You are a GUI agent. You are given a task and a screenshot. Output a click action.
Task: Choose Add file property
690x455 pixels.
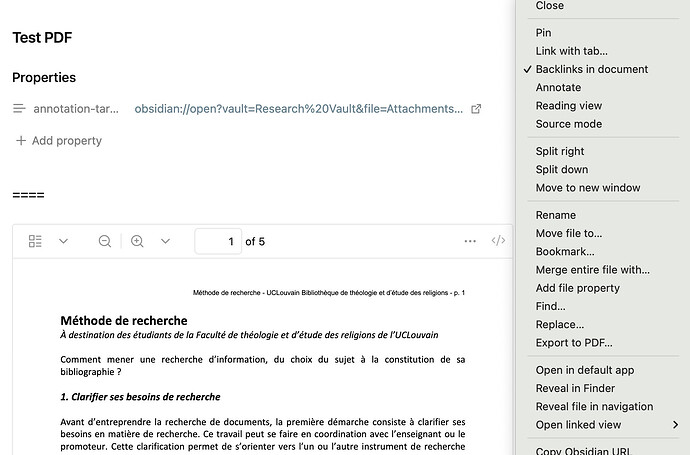(578, 288)
